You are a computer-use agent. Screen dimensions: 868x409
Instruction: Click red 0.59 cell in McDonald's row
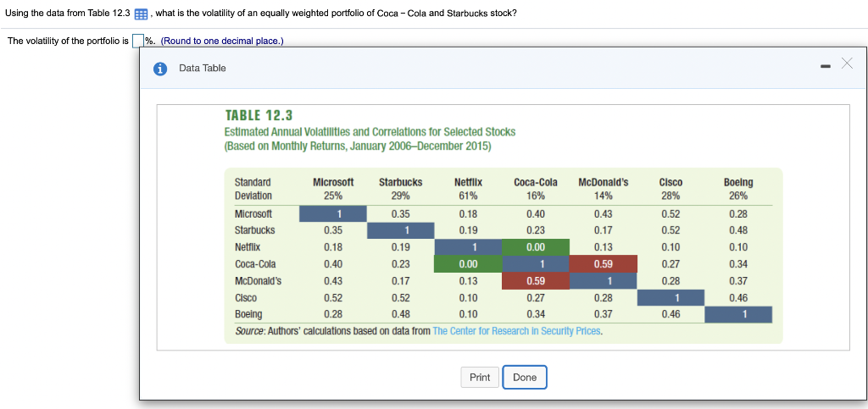coord(536,281)
